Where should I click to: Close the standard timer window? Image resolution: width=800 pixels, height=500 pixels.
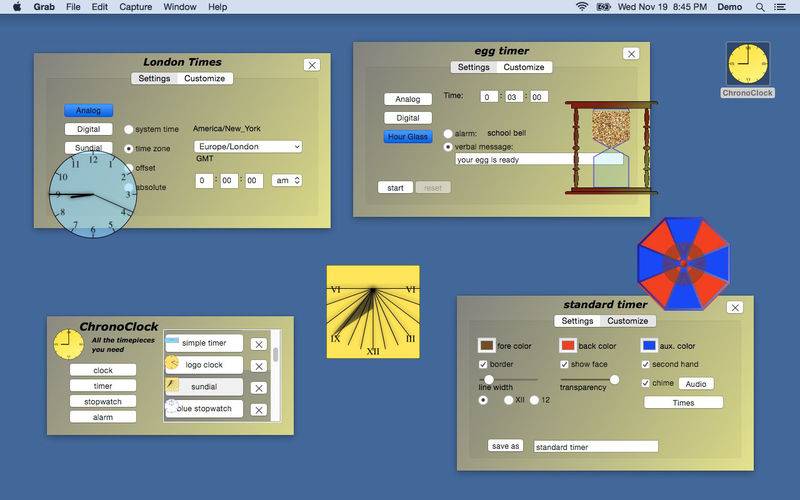click(x=735, y=308)
